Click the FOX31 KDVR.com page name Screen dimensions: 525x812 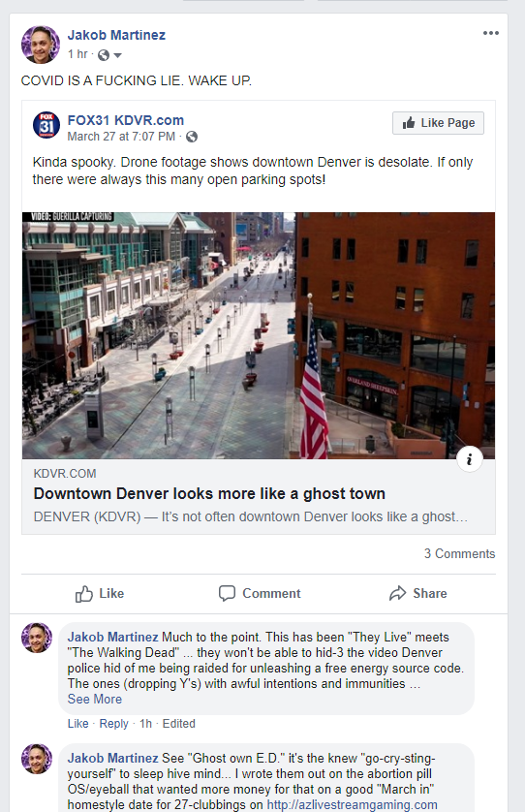[x=126, y=120]
